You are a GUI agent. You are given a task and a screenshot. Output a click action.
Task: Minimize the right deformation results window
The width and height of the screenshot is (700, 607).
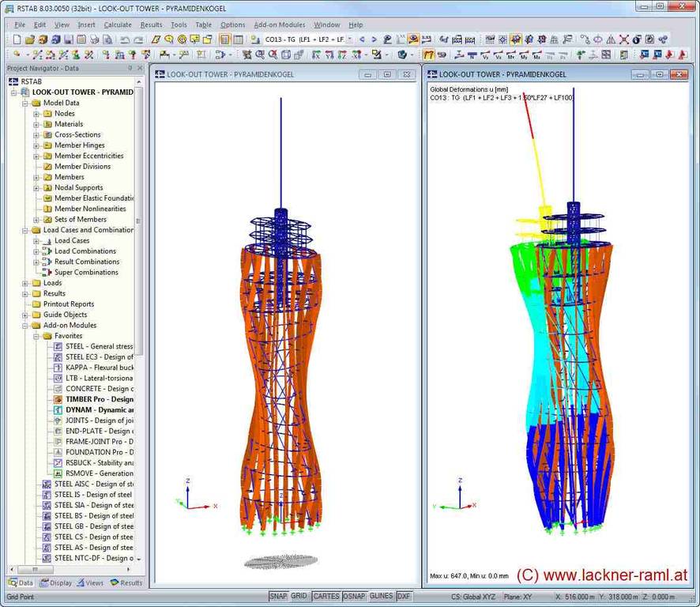[x=640, y=74]
